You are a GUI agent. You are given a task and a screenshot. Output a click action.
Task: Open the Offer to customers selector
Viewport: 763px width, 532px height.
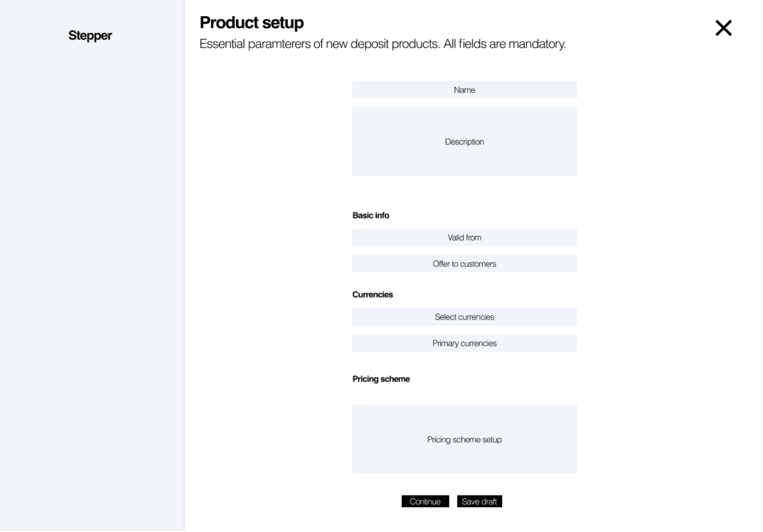pyautogui.click(x=464, y=263)
